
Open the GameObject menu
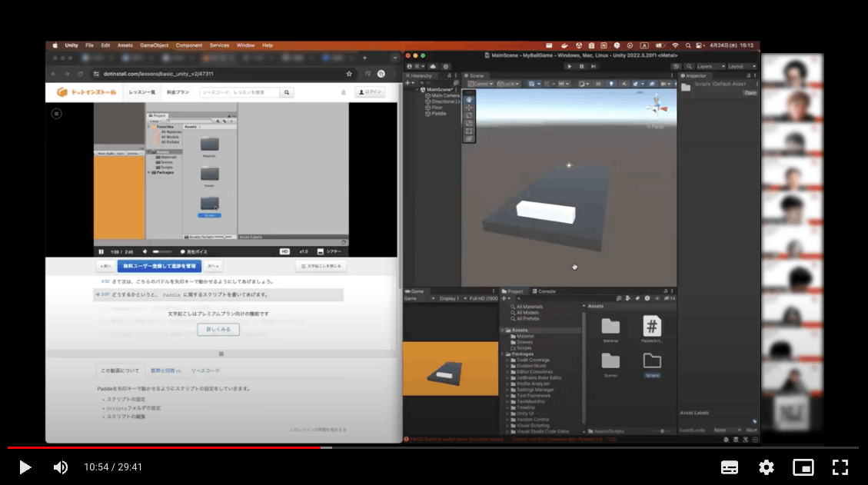[x=154, y=45]
